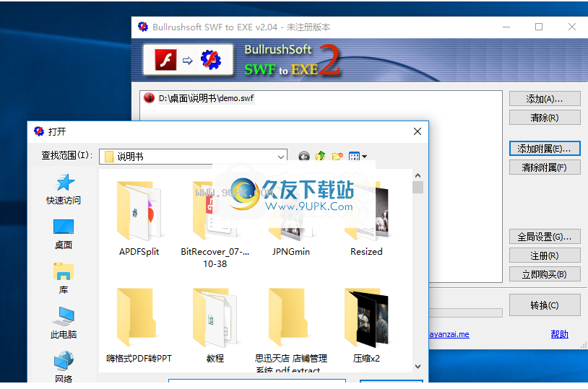
Task: Click 清除(R) button at top right
Action: pos(545,118)
